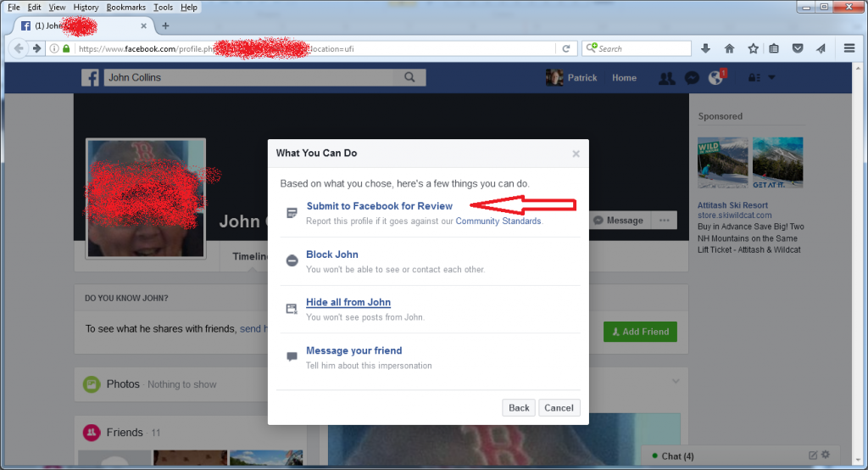868x470 pixels.
Task: Click the Firefox forward arrow button
Action: click(x=36, y=48)
